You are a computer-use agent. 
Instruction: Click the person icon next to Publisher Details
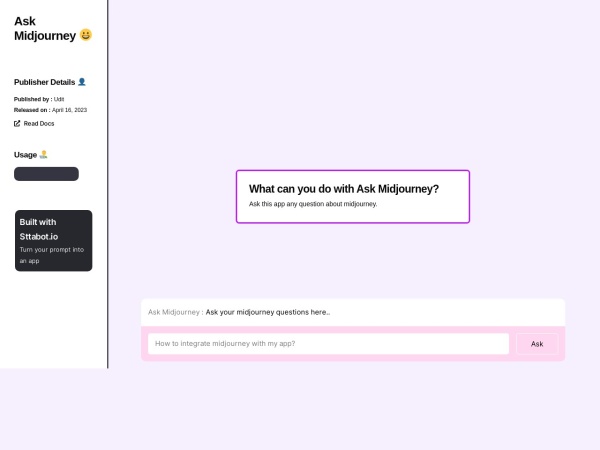tap(82, 82)
